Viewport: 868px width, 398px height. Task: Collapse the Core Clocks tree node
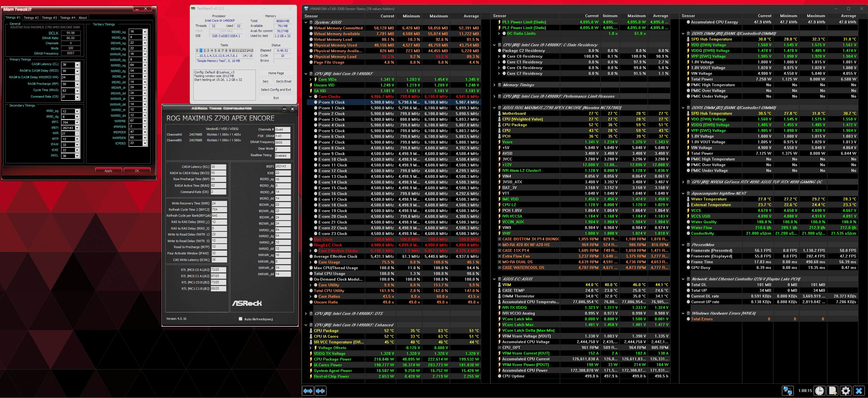(x=311, y=97)
